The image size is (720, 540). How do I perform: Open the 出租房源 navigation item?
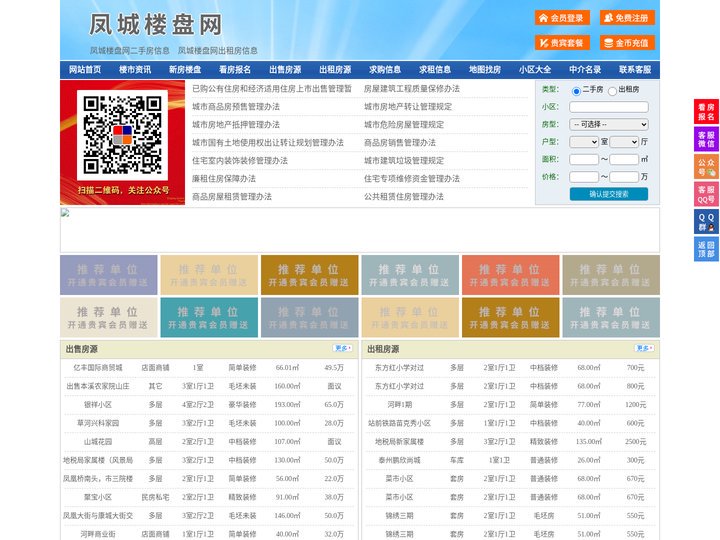pos(335,70)
